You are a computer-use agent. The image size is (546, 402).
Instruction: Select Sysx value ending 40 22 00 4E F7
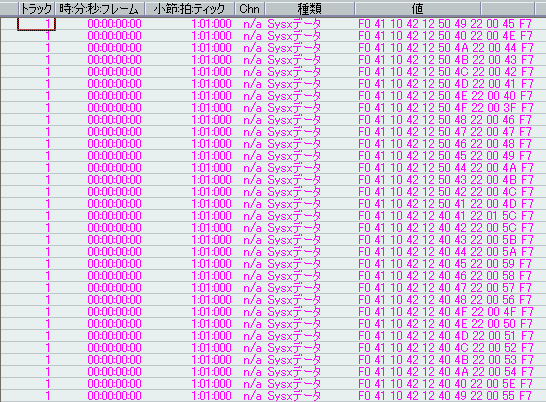(445, 36)
